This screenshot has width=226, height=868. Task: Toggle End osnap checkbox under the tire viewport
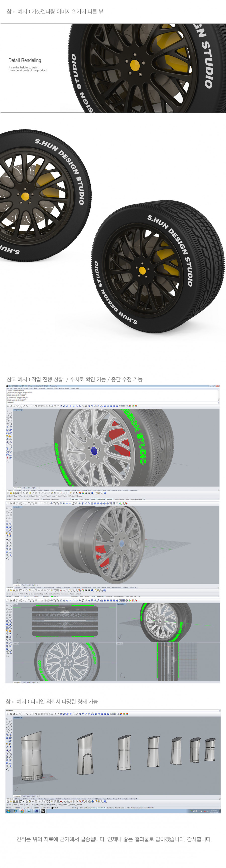8,496
